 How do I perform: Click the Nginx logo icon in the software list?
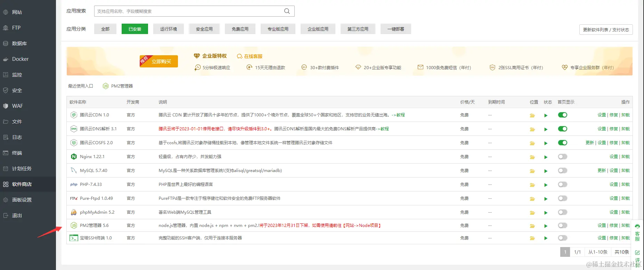pyautogui.click(x=74, y=157)
